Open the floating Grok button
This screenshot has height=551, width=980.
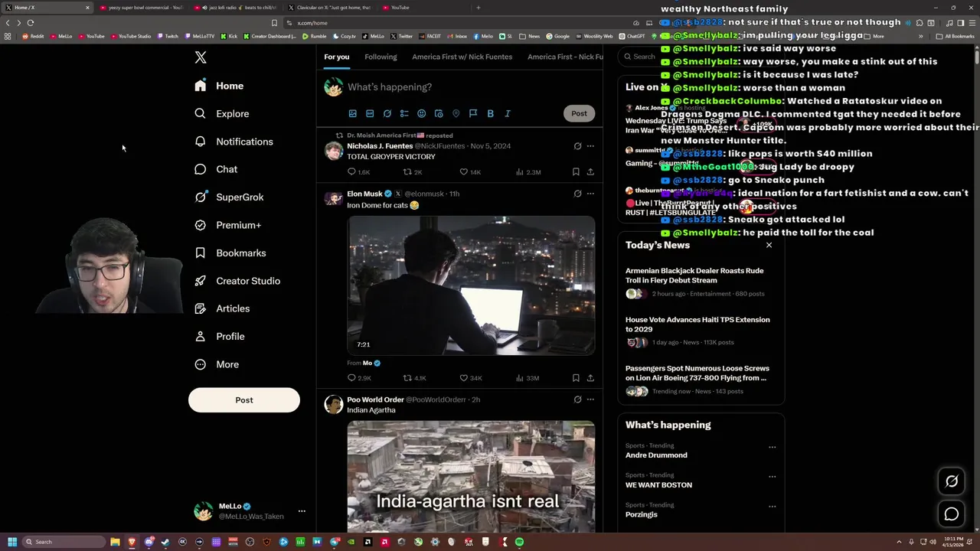click(952, 481)
